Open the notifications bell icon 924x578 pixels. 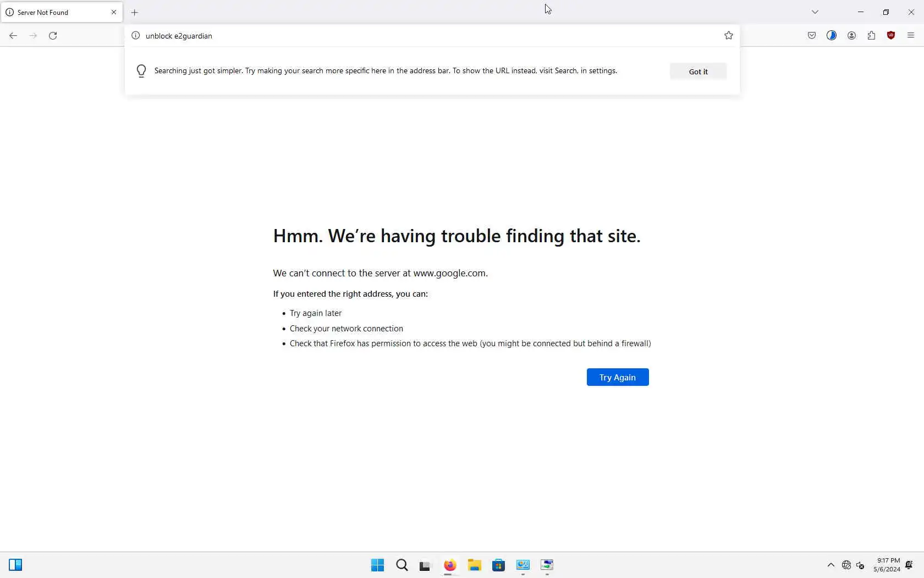click(x=909, y=565)
